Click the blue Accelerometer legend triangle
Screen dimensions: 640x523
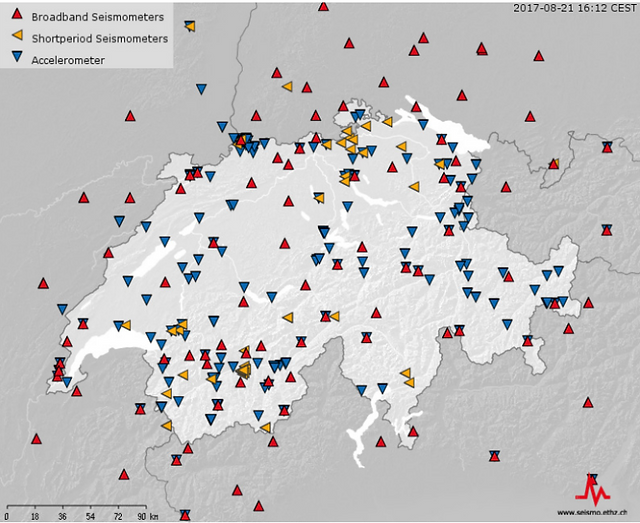click(x=17, y=57)
